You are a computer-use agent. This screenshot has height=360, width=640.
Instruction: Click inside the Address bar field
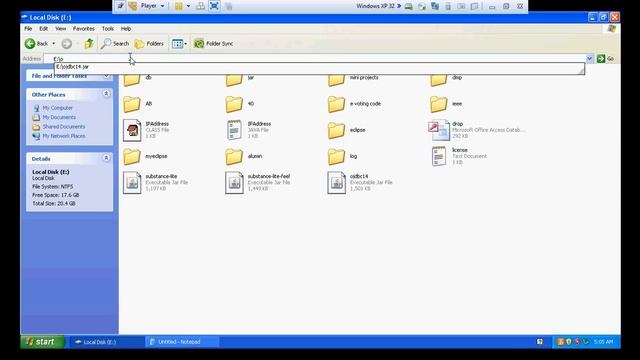point(314,58)
